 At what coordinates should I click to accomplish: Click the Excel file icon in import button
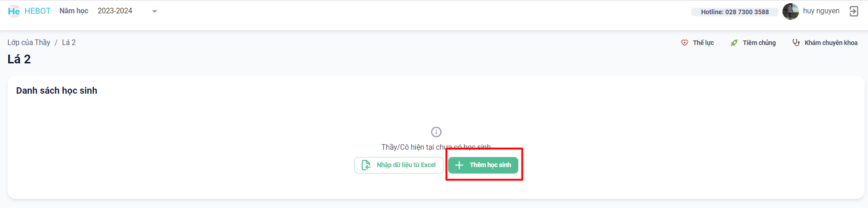click(x=366, y=165)
